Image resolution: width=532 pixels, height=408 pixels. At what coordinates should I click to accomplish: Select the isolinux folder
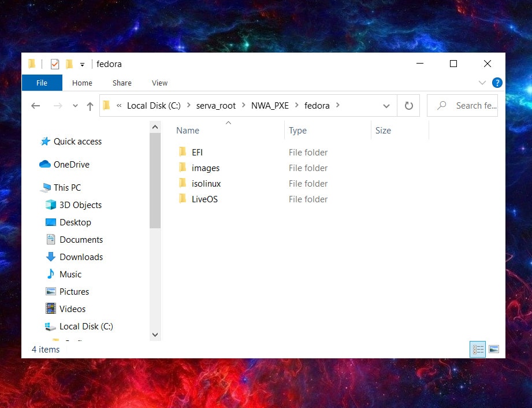point(206,184)
